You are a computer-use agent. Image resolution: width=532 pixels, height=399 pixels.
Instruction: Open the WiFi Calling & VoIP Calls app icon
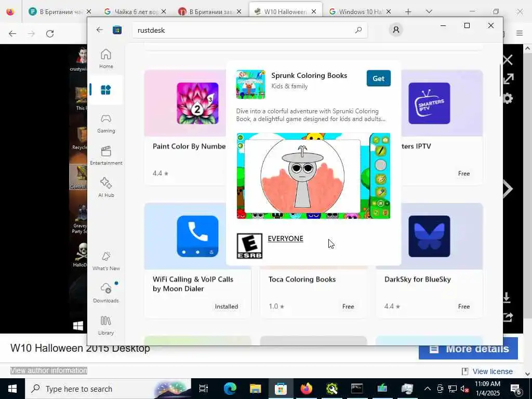click(x=197, y=236)
